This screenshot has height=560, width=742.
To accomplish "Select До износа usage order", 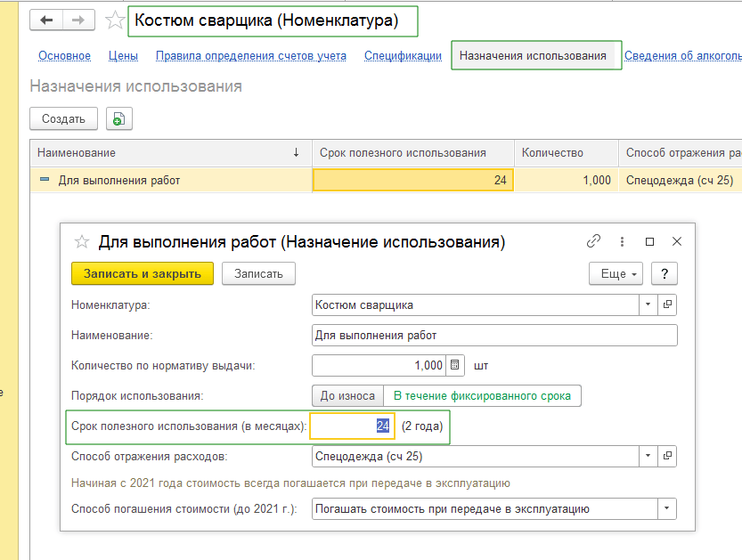I will coord(347,395).
